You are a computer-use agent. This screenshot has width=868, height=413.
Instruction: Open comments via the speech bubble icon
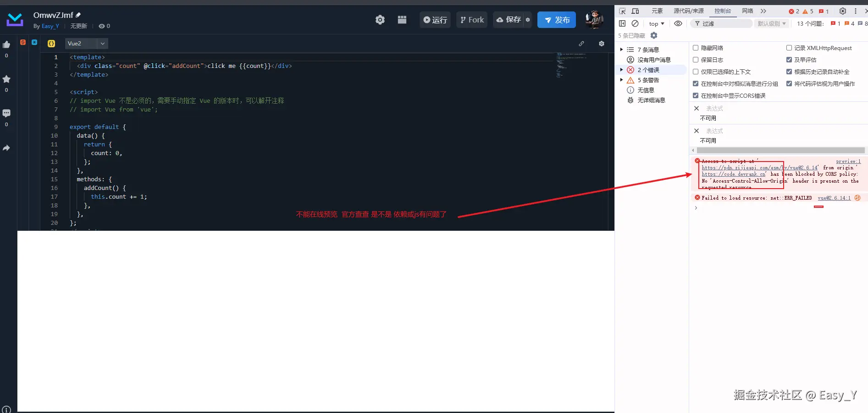6,113
